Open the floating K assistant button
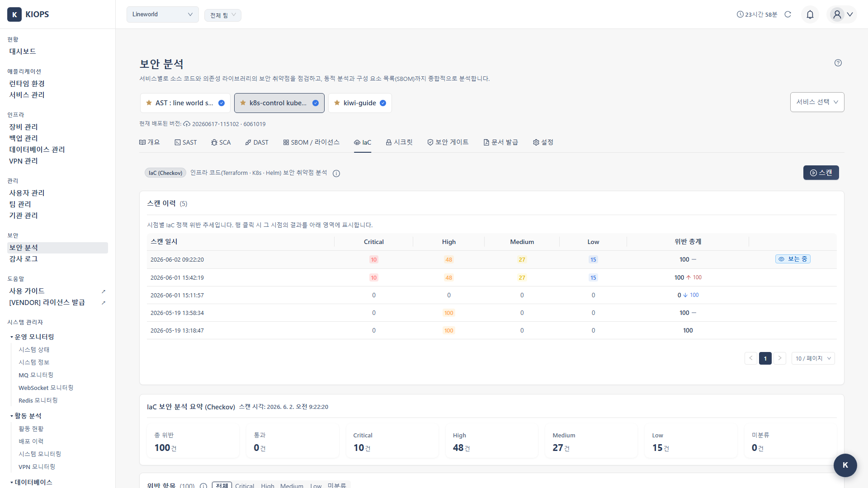Viewport: 868px width, 488px height. (x=845, y=465)
